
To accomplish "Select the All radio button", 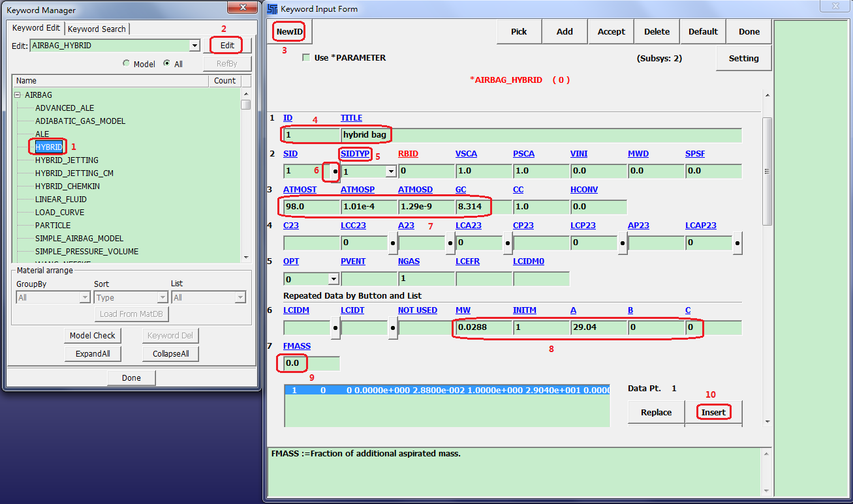I will tap(167, 64).
